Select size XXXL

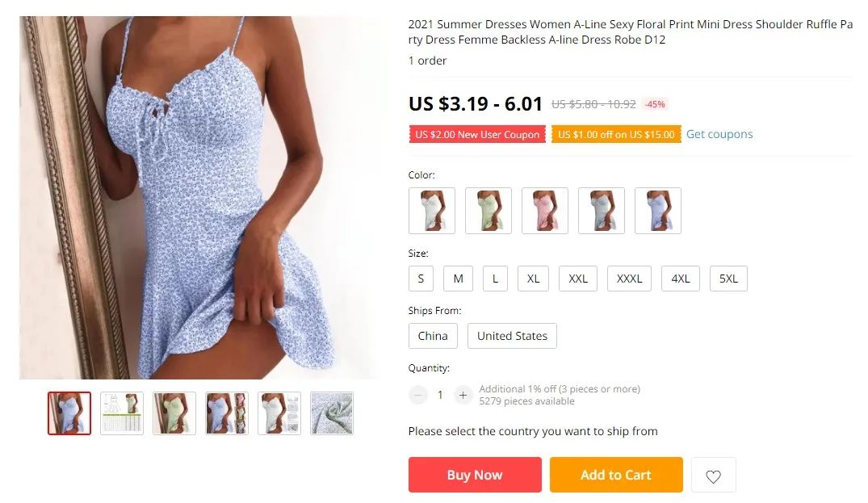click(x=630, y=279)
